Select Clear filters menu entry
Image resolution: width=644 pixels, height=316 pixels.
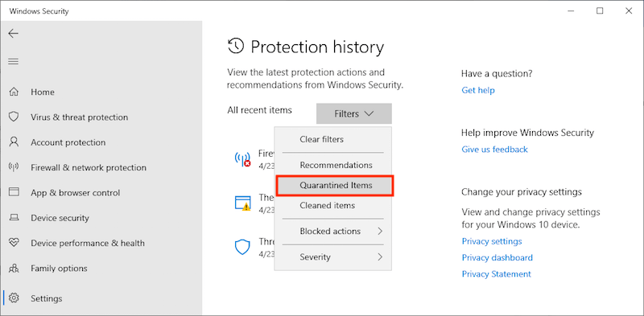pyautogui.click(x=333, y=140)
